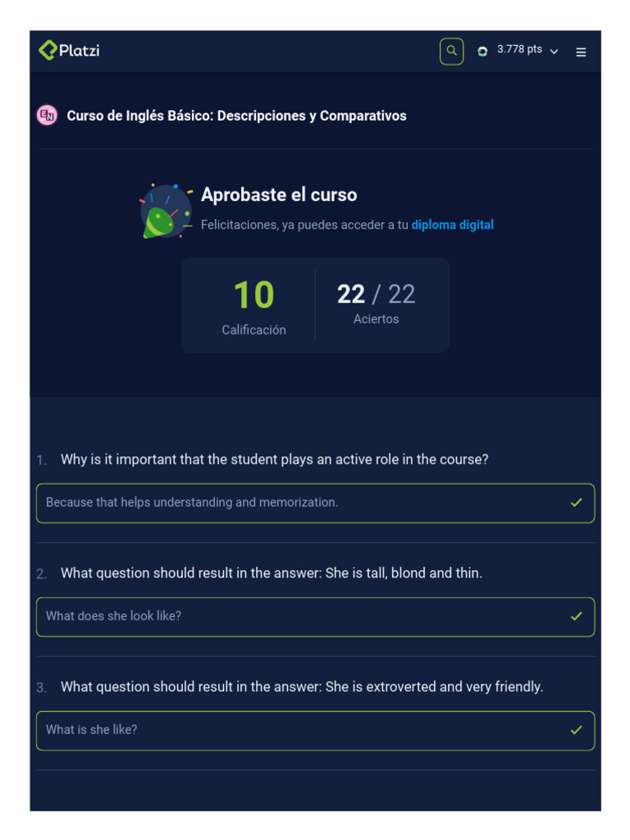Expand the points dropdown chevron
This screenshot has width=630, height=840.
[x=554, y=52]
